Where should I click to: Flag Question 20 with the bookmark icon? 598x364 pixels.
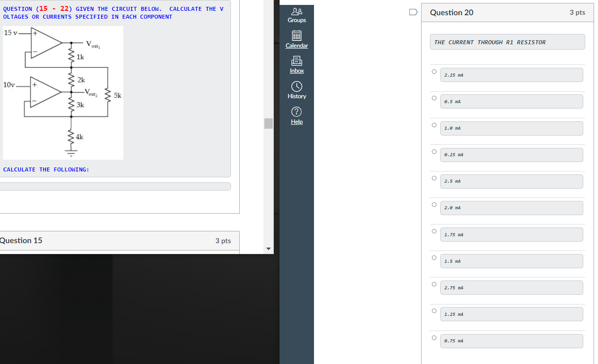coord(414,12)
